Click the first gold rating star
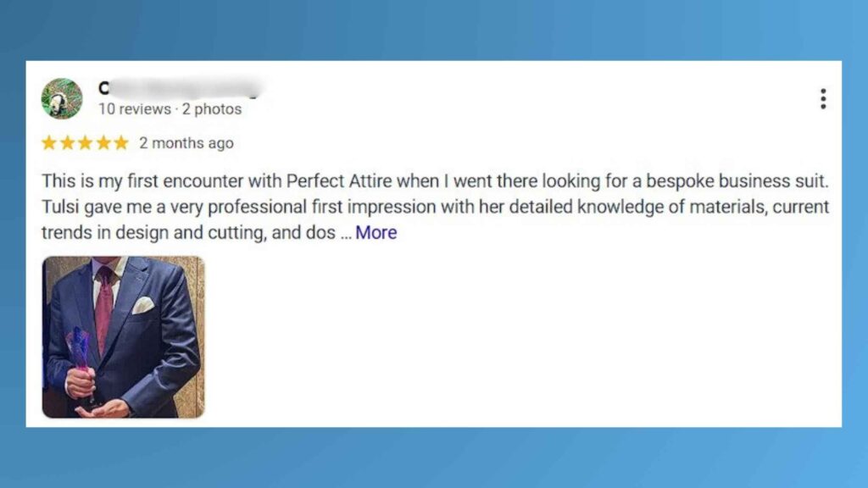Viewport: 868px width, 488px height. click(49, 143)
